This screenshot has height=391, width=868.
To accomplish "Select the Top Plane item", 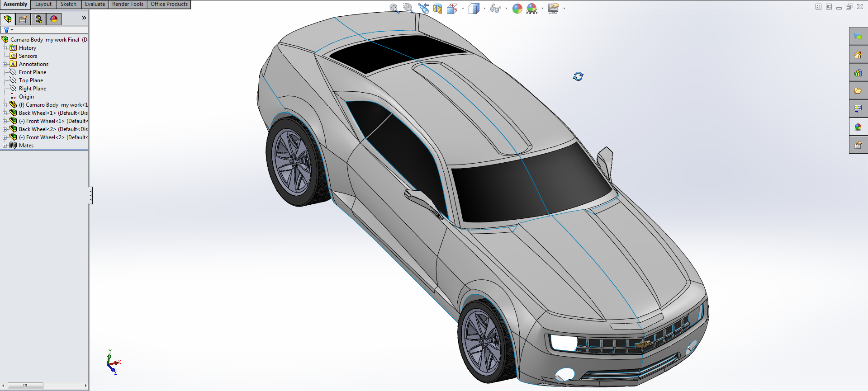I will point(31,80).
